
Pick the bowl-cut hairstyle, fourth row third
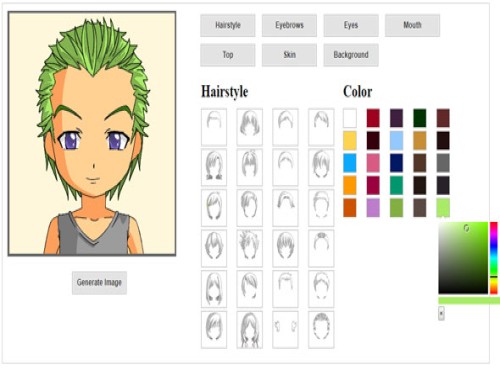pyautogui.click(x=285, y=248)
